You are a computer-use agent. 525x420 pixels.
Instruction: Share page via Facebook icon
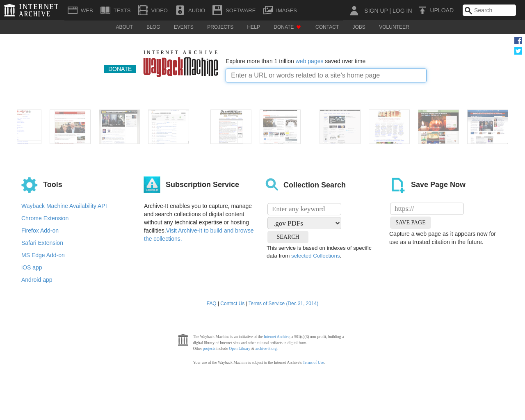[x=518, y=41]
